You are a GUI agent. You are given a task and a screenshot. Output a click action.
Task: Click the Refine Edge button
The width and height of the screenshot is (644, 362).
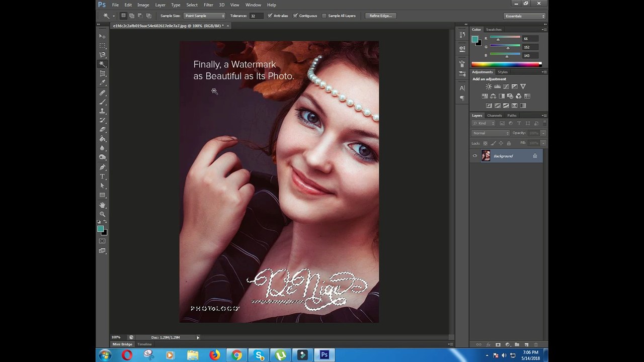380,16
